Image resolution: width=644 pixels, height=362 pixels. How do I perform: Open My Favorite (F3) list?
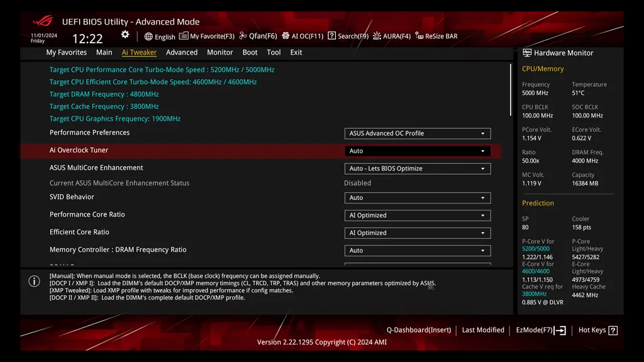coord(207,36)
